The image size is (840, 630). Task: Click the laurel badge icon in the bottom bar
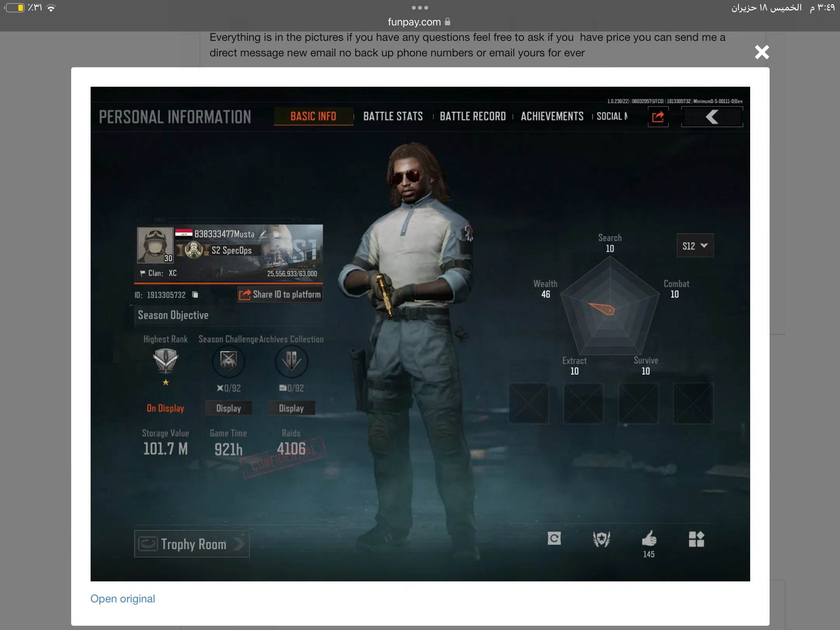coord(602,539)
